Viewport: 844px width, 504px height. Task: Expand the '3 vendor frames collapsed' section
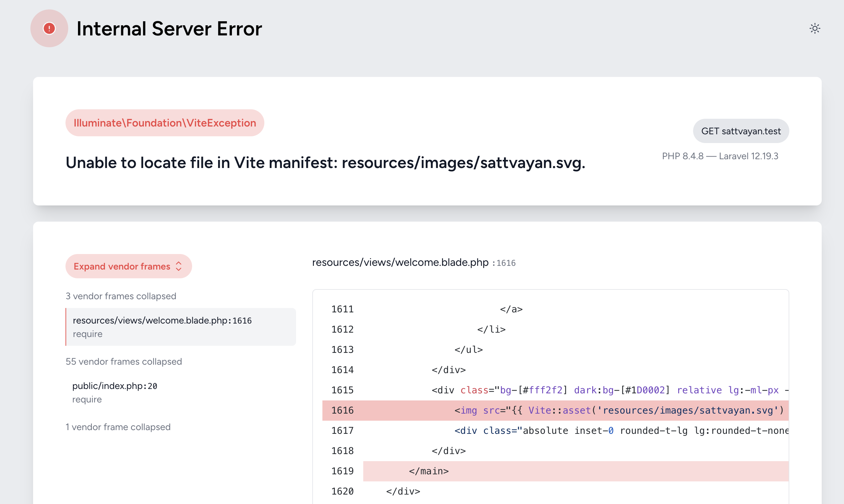(x=121, y=296)
